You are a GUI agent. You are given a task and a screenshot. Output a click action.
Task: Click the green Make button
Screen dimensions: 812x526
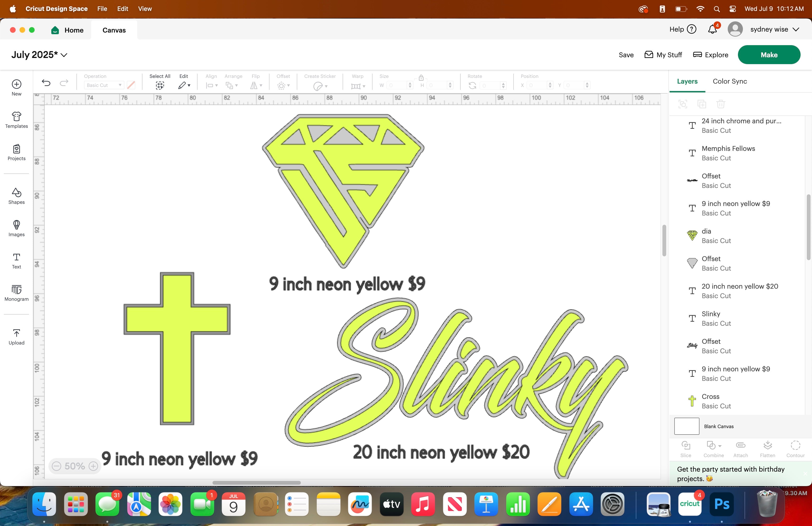[x=769, y=55]
